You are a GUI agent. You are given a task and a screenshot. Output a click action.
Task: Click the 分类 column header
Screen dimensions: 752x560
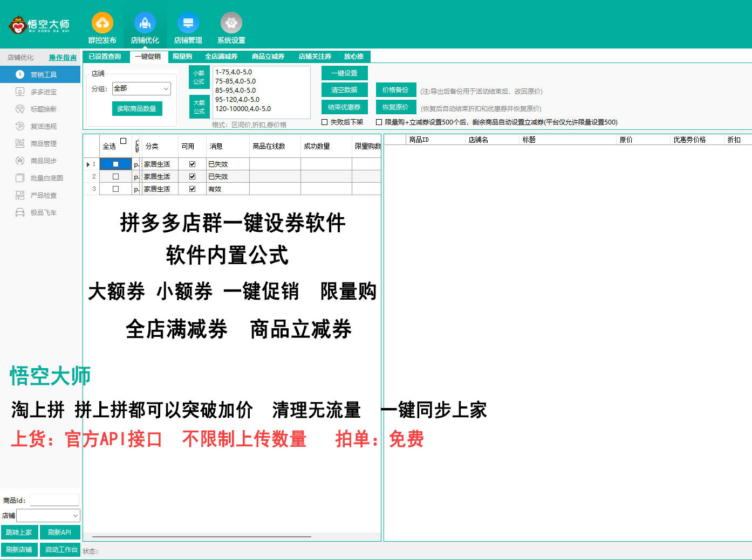tap(160, 146)
